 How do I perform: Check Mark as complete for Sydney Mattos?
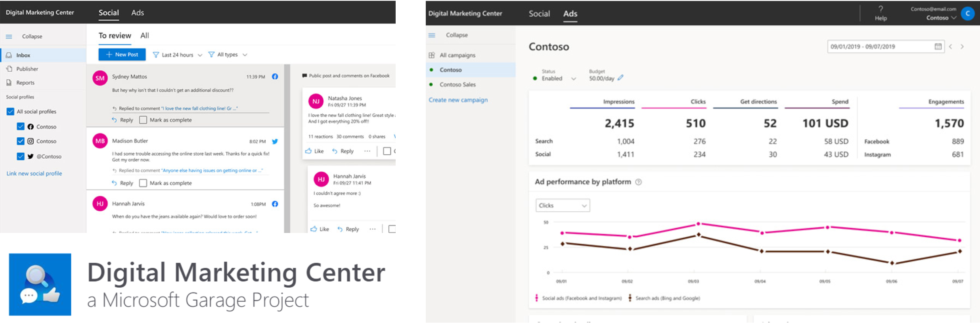pos(143,120)
